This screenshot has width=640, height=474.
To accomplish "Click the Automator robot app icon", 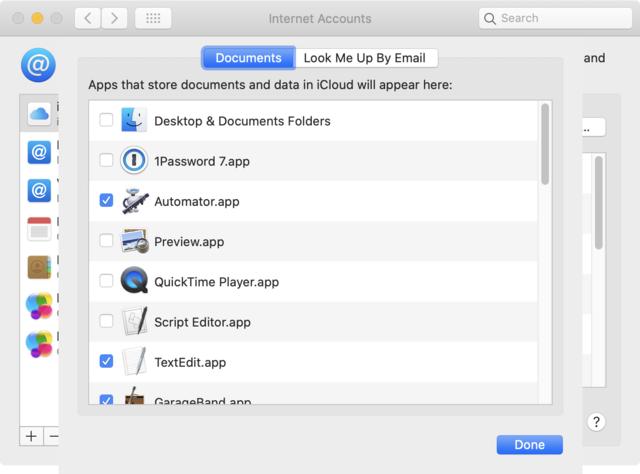I will (x=135, y=201).
